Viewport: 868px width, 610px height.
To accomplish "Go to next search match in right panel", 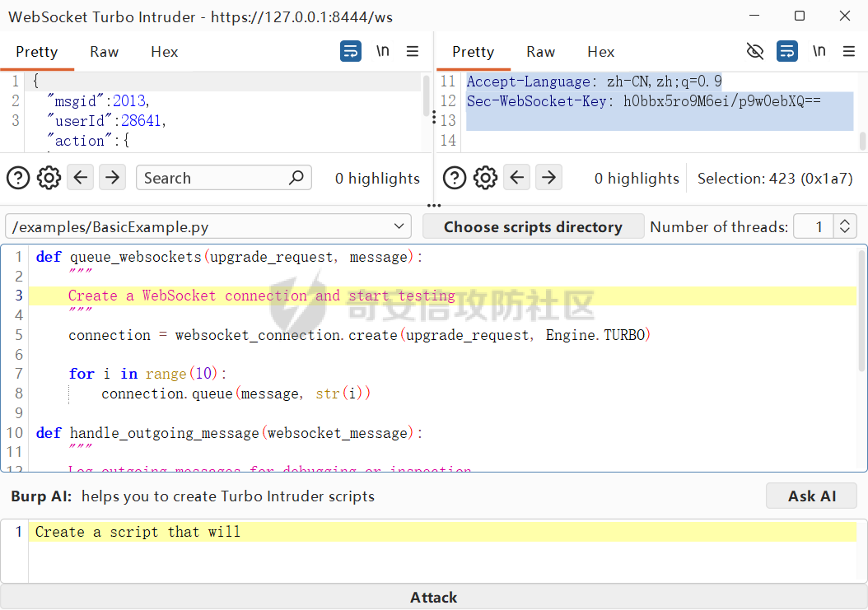I will tap(548, 178).
